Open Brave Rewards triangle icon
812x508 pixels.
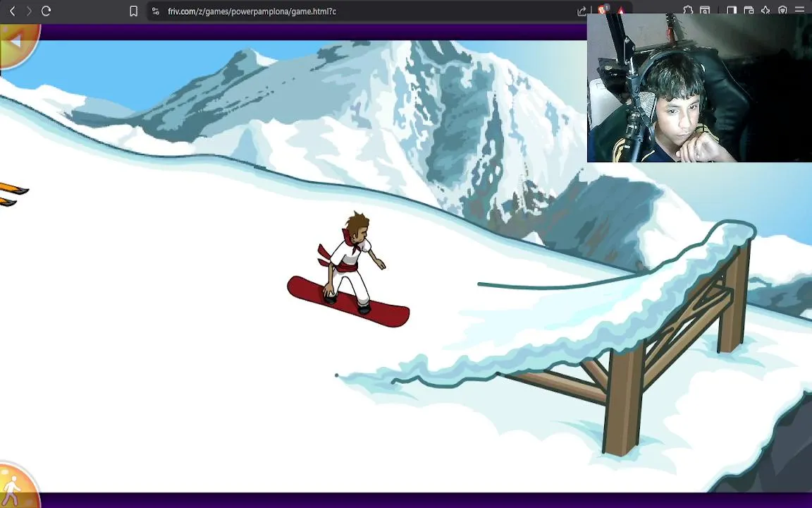click(621, 10)
